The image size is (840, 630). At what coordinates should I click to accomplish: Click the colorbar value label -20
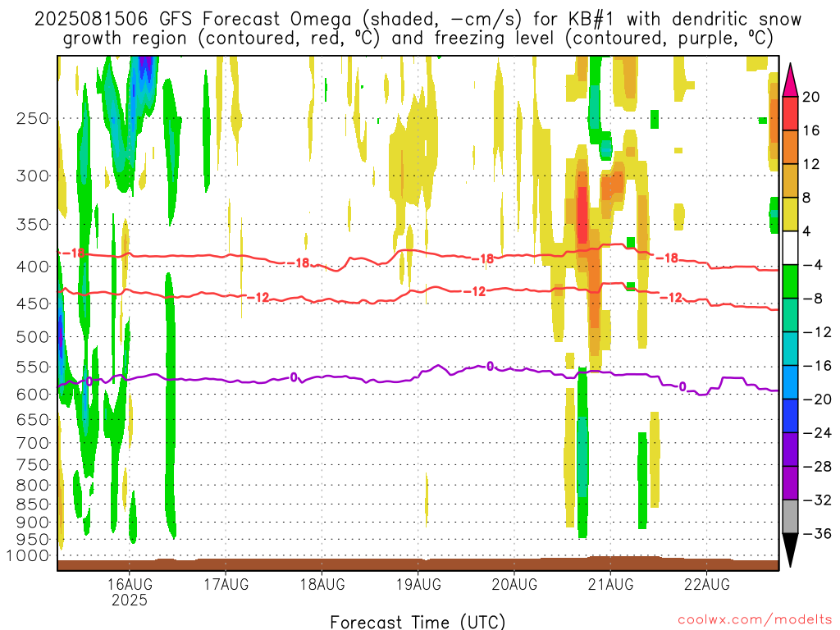[x=817, y=399]
